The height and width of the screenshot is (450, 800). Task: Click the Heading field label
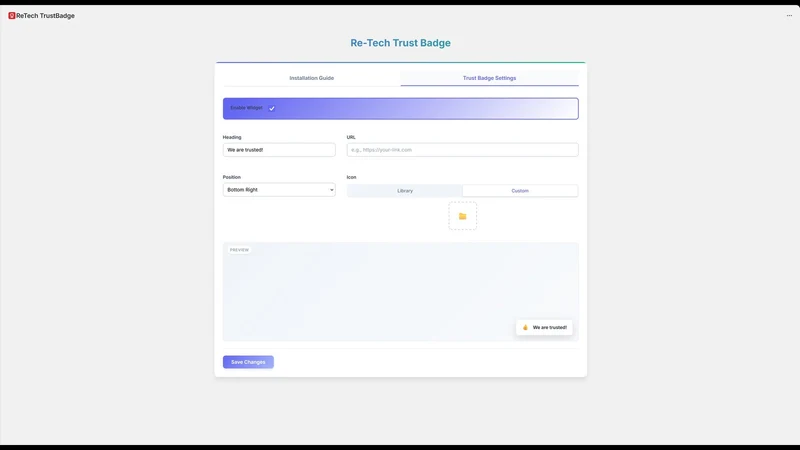(232, 137)
